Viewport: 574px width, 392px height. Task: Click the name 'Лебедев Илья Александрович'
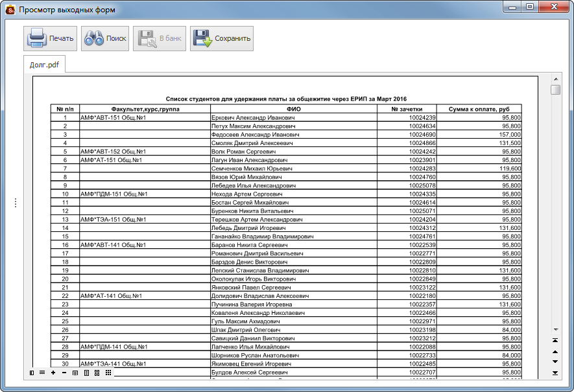pos(254,185)
